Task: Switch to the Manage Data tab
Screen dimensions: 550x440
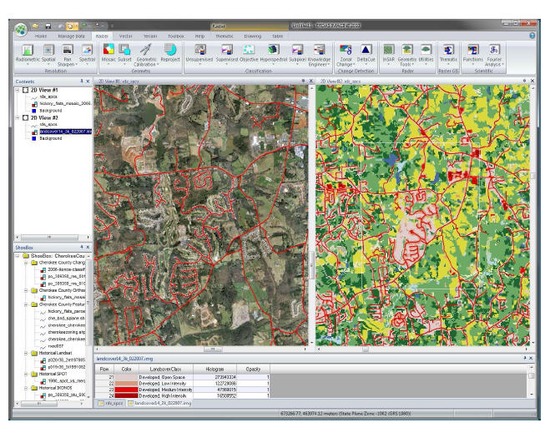Action: click(x=71, y=36)
